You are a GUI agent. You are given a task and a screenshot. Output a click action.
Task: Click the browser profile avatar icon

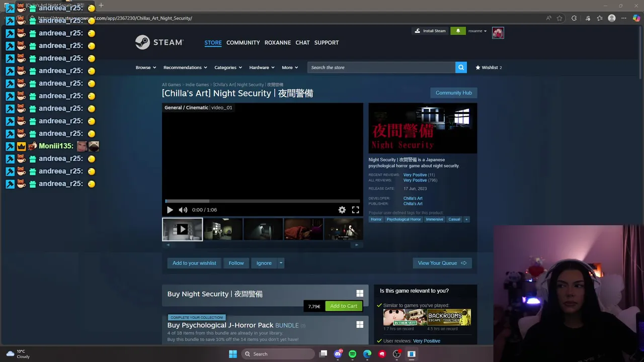coord(612,18)
